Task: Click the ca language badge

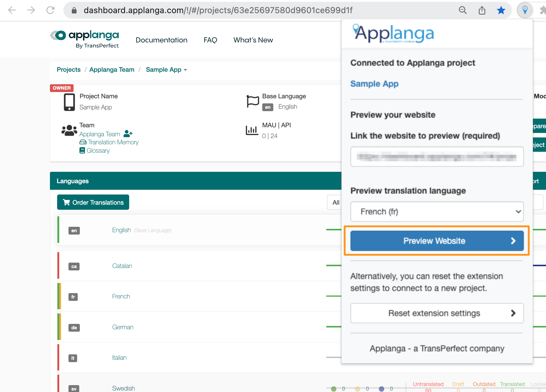Action: coord(74,267)
